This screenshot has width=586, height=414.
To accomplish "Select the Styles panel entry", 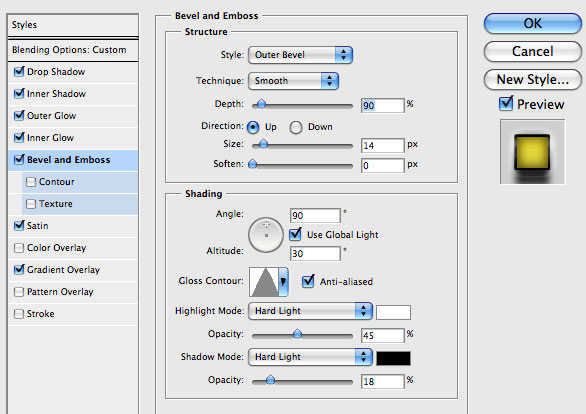I will [x=73, y=25].
